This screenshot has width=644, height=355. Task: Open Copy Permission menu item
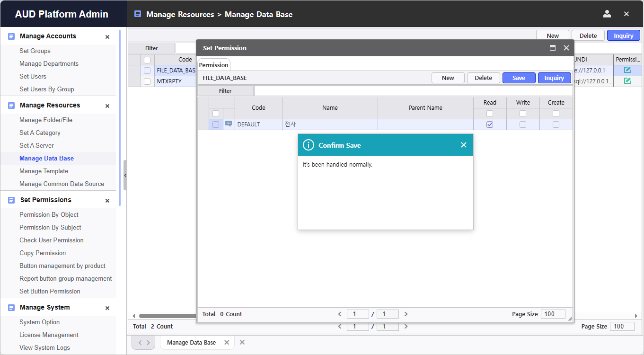[x=43, y=253]
